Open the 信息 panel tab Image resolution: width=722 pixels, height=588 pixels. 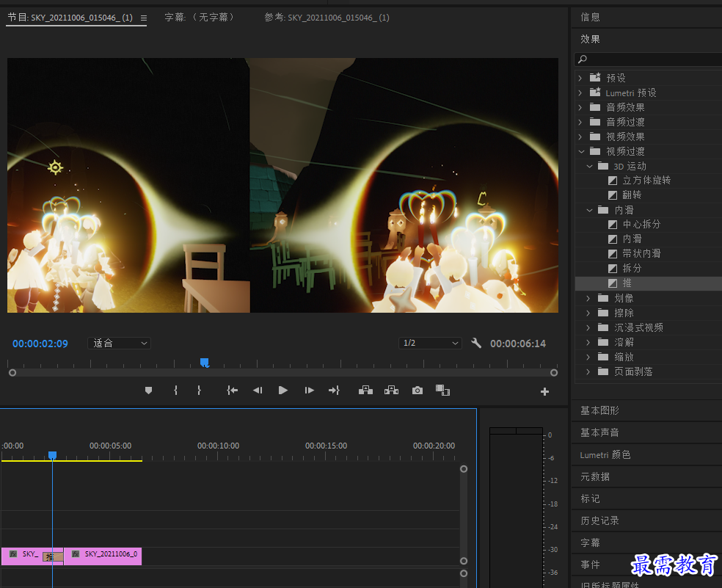click(591, 17)
